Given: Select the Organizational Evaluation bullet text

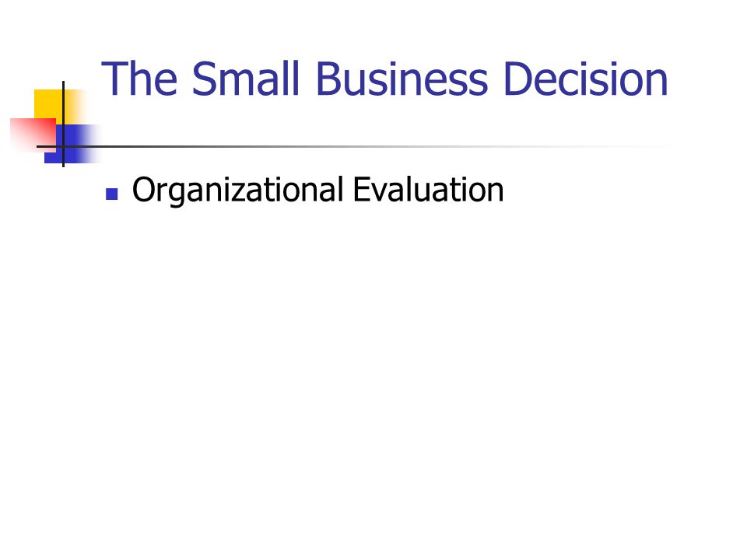Looking at the screenshot, I should pyautogui.click(x=317, y=191).
